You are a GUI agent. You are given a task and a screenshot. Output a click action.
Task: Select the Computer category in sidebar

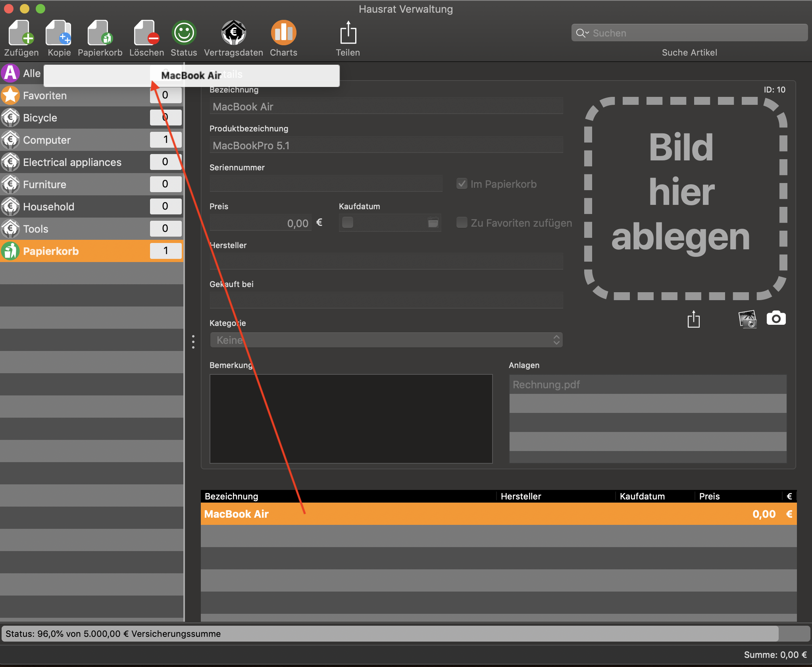(92, 140)
